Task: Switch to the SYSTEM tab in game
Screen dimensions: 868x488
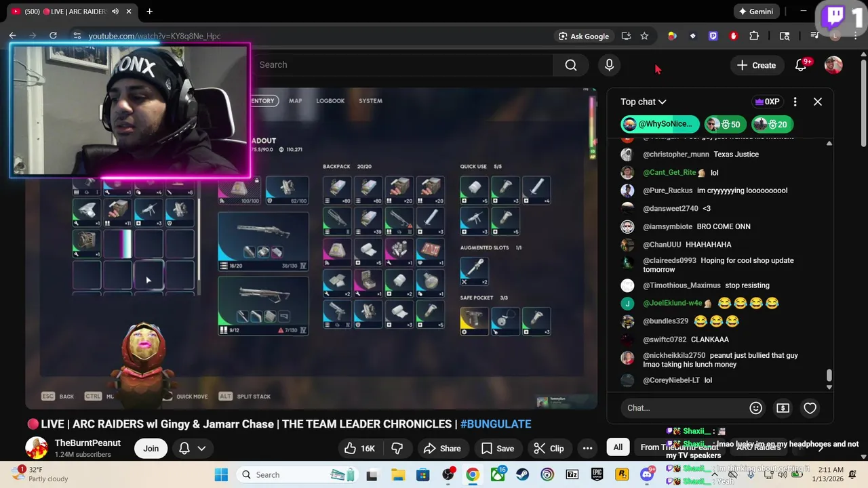Action: tap(370, 101)
